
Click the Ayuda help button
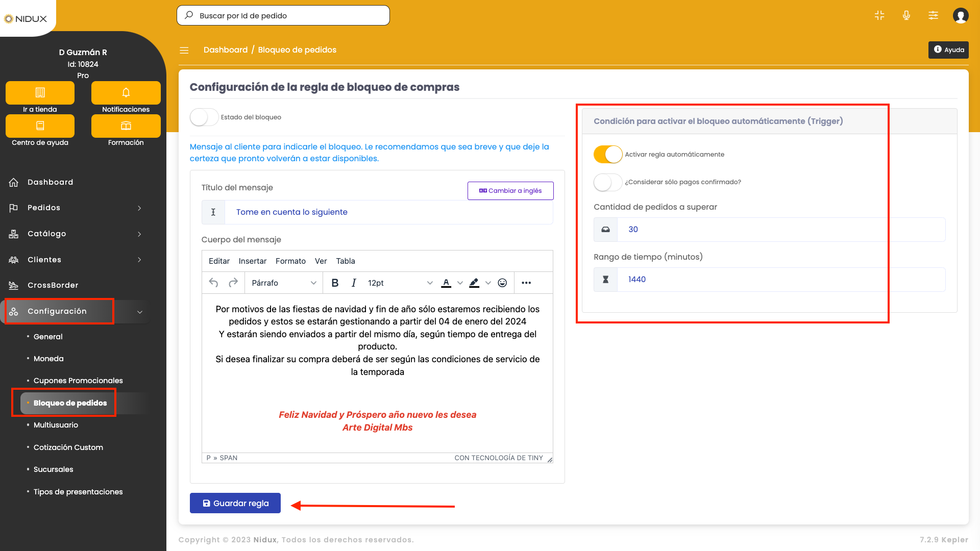tap(948, 50)
